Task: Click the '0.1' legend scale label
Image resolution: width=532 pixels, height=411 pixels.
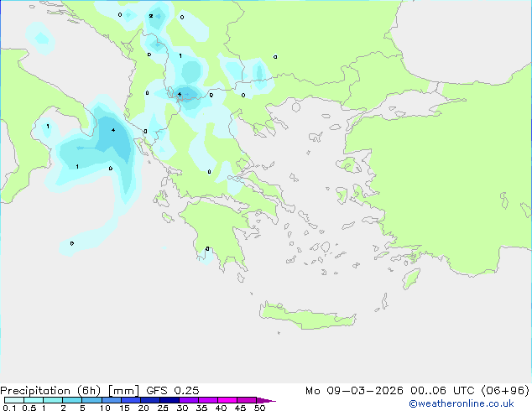Action: (x=9, y=408)
